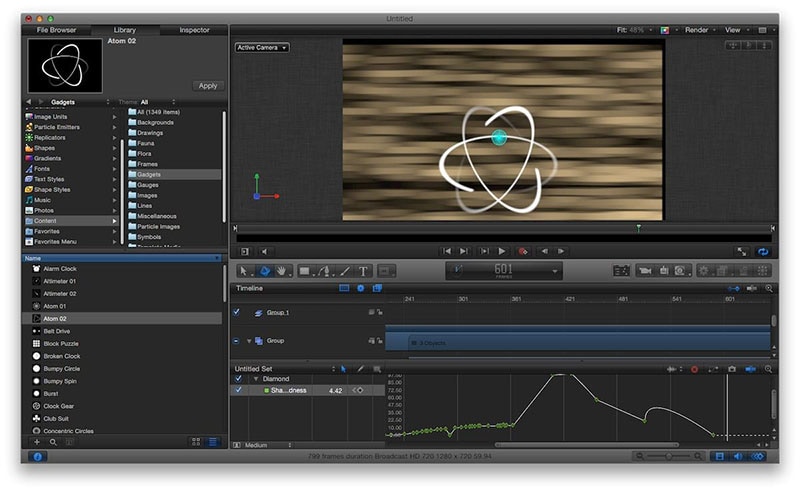Image resolution: width=800 pixels, height=492 pixels.
Task: Switch to the Inspector tab
Action: coord(194,30)
